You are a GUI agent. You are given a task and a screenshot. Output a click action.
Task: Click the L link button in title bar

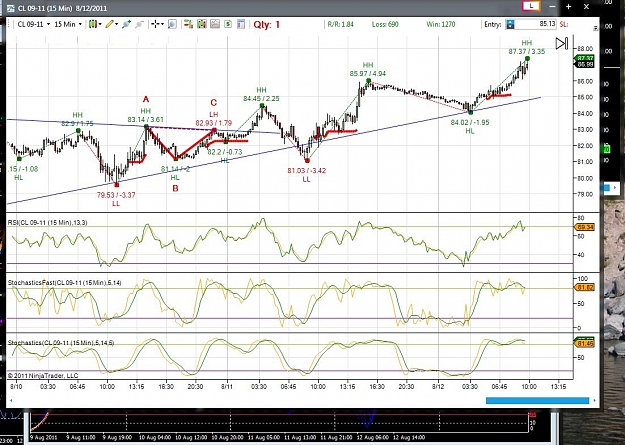(x=531, y=6)
